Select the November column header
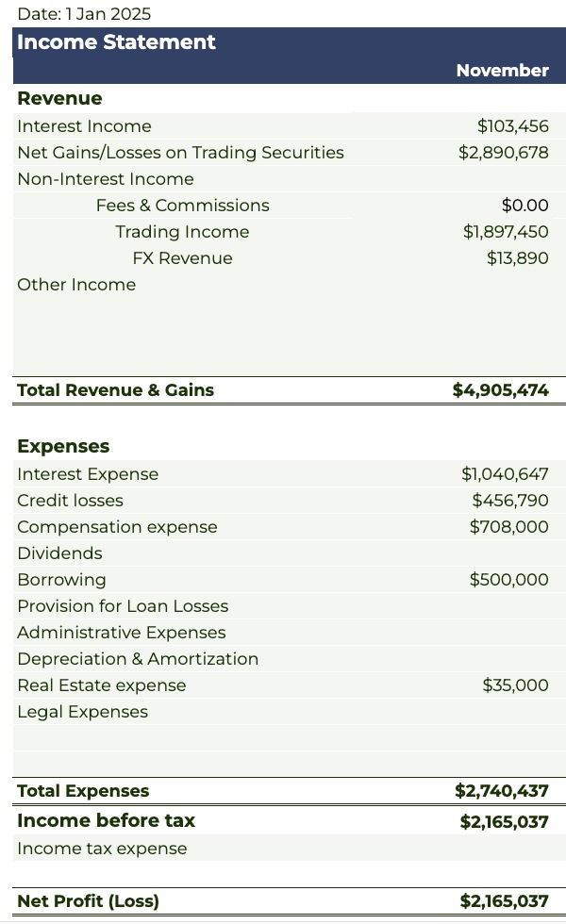 [x=502, y=70]
